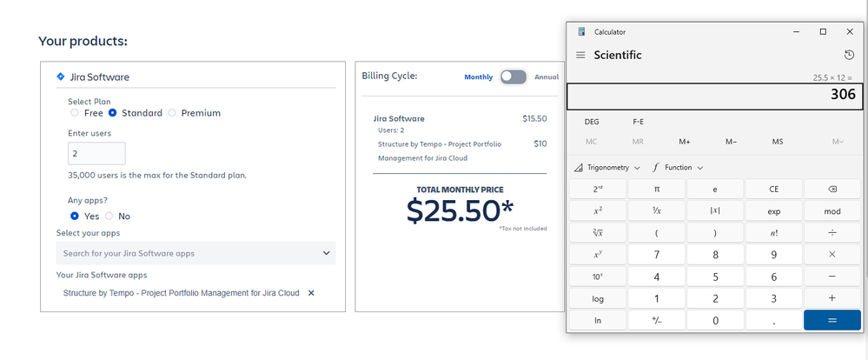868x360 pixels.
Task: Open calculator history panel
Action: click(x=849, y=55)
